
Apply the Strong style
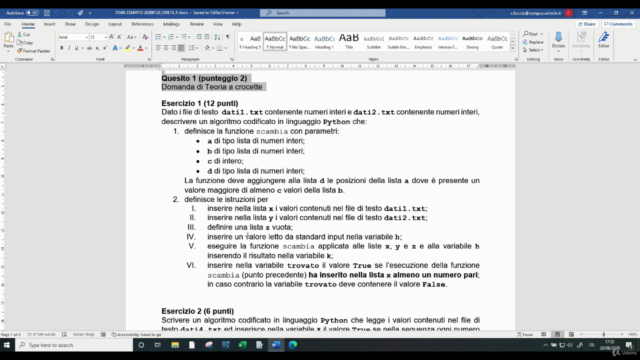click(x=472, y=42)
